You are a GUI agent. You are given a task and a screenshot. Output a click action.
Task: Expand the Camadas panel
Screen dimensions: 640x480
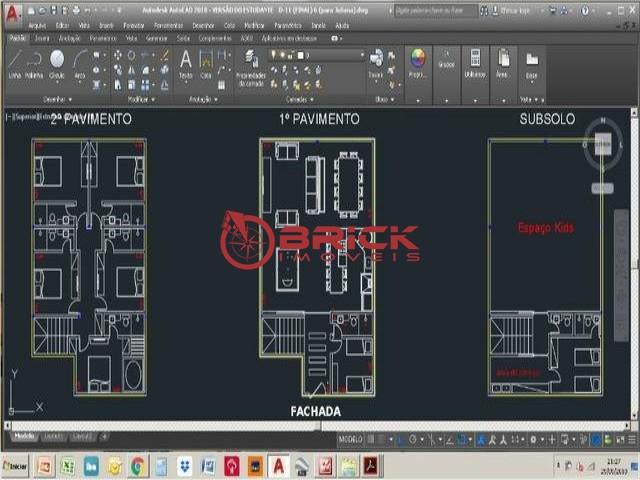point(299,99)
